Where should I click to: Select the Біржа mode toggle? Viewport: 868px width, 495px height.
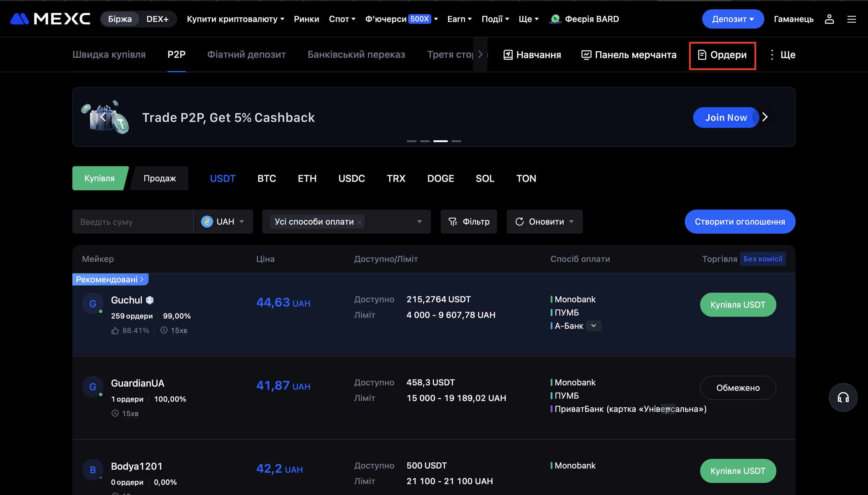pyautogui.click(x=120, y=19)
